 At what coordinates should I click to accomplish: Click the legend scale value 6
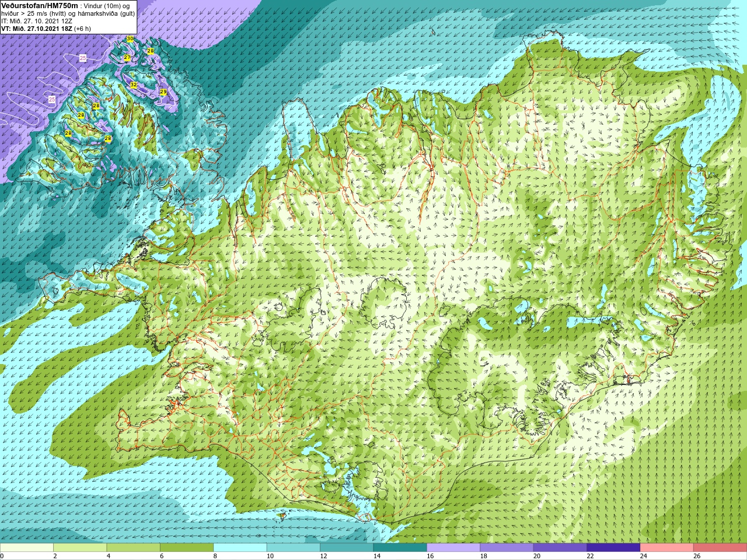point(162,556)
